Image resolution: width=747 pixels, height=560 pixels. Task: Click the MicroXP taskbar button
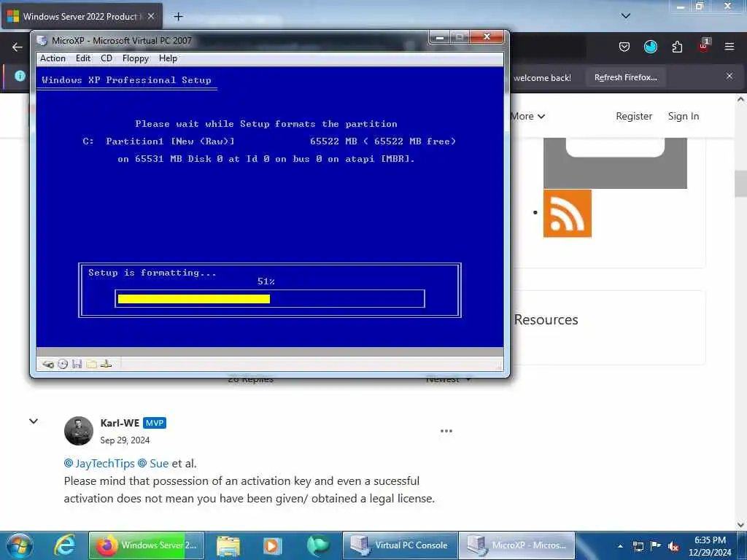[x=517, y=545]
